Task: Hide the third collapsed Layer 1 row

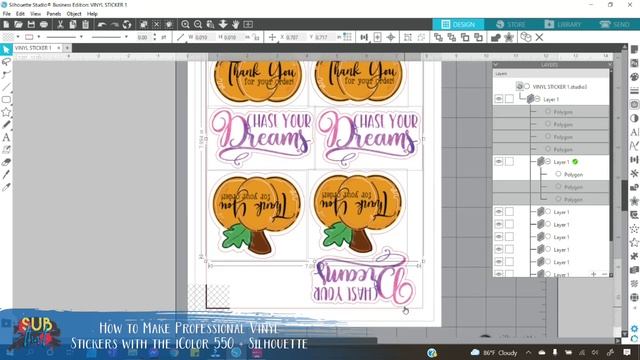Action: pyautogui.click(x=499, y=237)
